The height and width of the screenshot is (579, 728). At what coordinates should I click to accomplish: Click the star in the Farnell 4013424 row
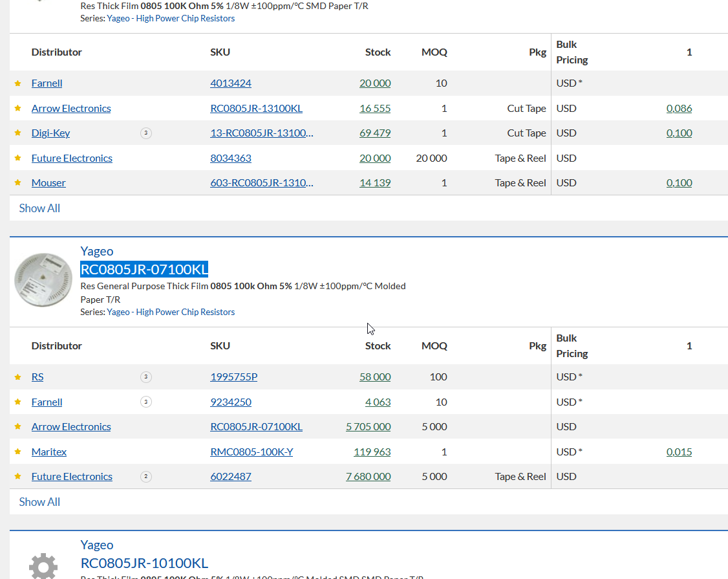[x=18, y=83]
